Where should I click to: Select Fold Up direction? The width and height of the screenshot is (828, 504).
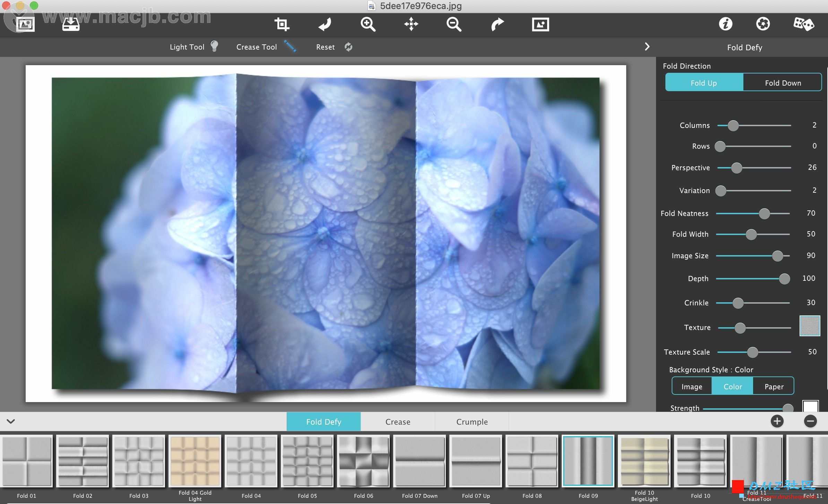704,82
